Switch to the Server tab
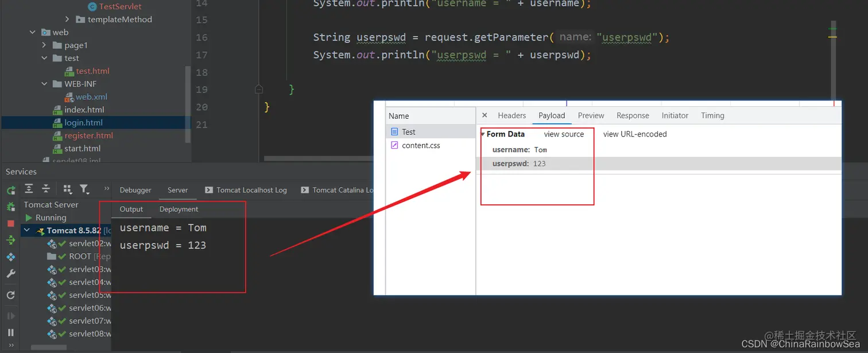The image size is (868, 353). 177,190
